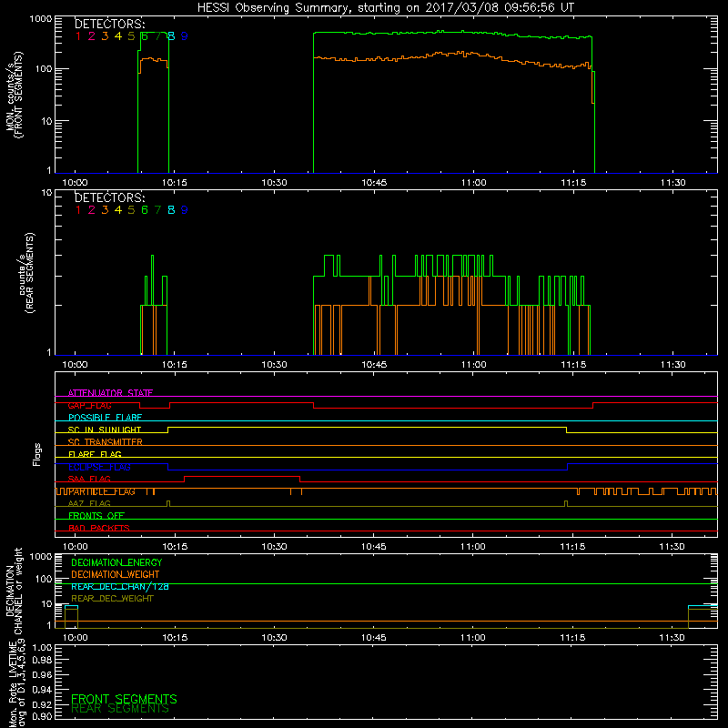Click the SC_TRANSMITTER flag label
The height and width of the screenshot is (728, 728).
tap(106, 441)
